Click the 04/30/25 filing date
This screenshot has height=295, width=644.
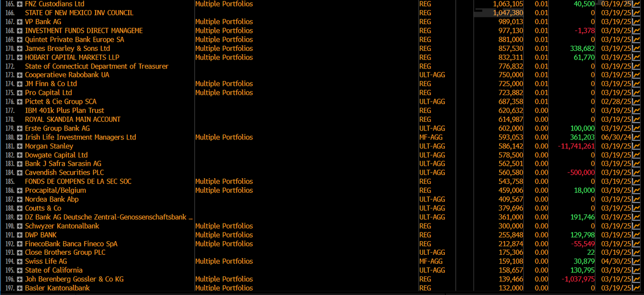click(x=616, y=261)
